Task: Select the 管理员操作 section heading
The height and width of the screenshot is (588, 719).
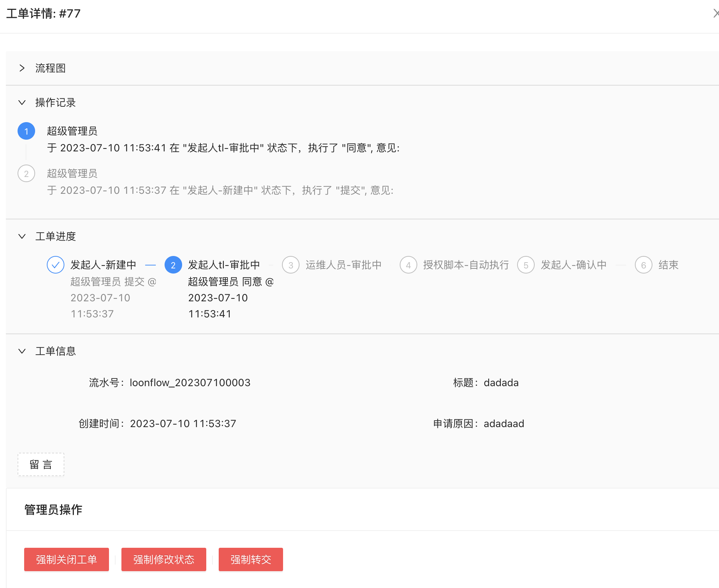Action: [x=53, y=509]
